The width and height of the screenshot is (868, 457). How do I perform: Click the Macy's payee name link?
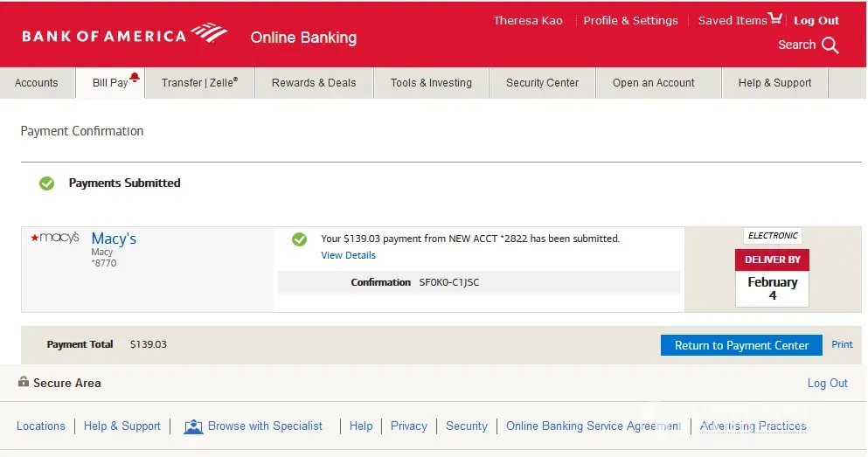(114, 239)
